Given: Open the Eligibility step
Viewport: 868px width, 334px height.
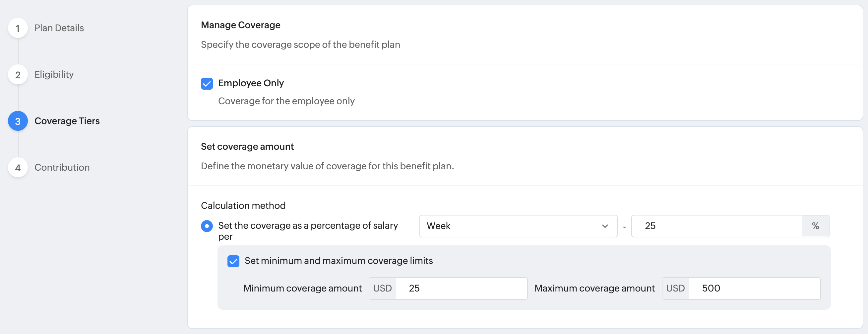Looking at the screenshot, I should tap(54, 75).
